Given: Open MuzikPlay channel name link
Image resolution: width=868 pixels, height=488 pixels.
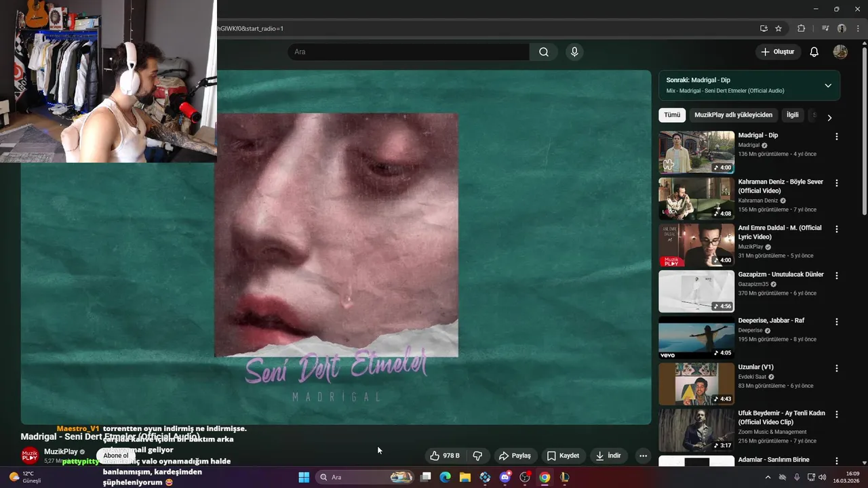Looking at the screenshot, I should 60,451.
